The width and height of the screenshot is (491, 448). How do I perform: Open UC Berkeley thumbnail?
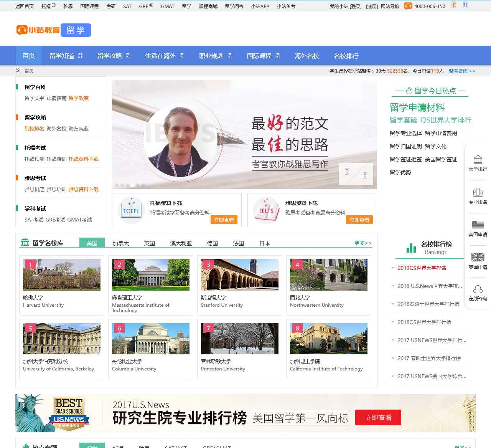pyautogui.click(x=62, y=338)
